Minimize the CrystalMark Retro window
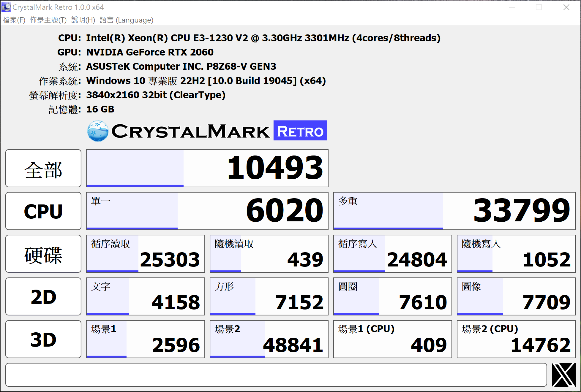The image size is (581, 392). (x=511, y=7)
